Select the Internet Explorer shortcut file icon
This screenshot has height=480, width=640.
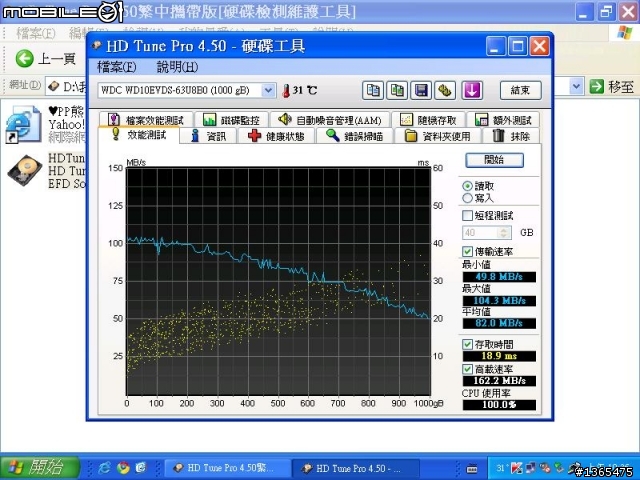pyautogui.click(x=24, y=124)
